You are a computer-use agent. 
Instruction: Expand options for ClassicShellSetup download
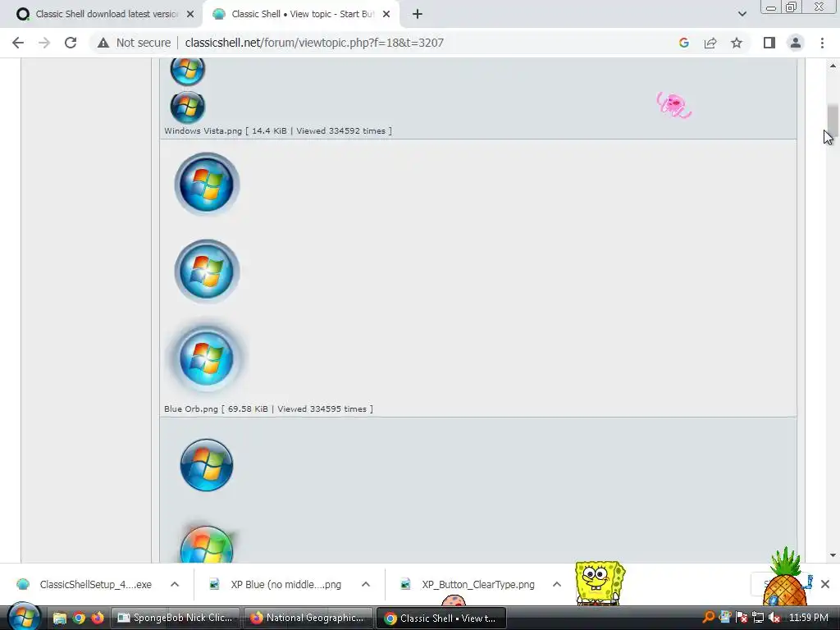click(175, 584)
